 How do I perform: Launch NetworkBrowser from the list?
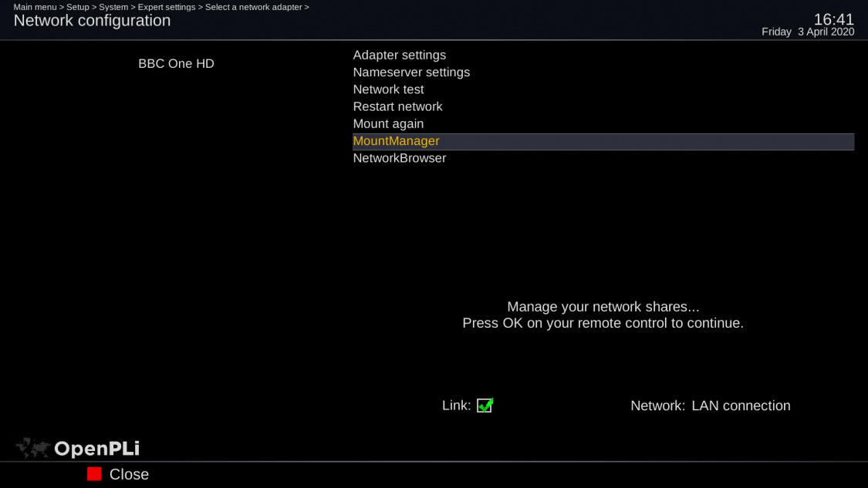click(399, 158)
